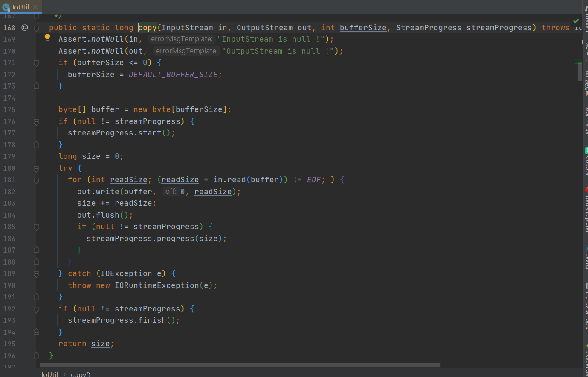Click out.flush() on line 184

[x=103, y=215]
